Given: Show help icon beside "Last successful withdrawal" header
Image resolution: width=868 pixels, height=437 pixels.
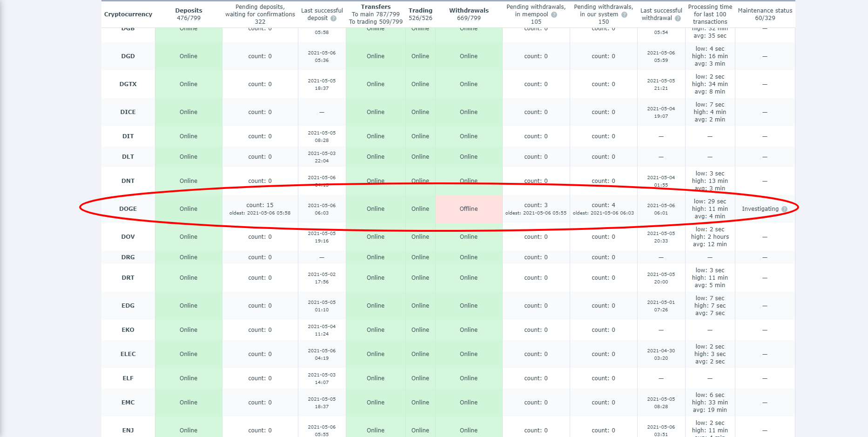Looking at the screenshot, I should tap(678, 18).
